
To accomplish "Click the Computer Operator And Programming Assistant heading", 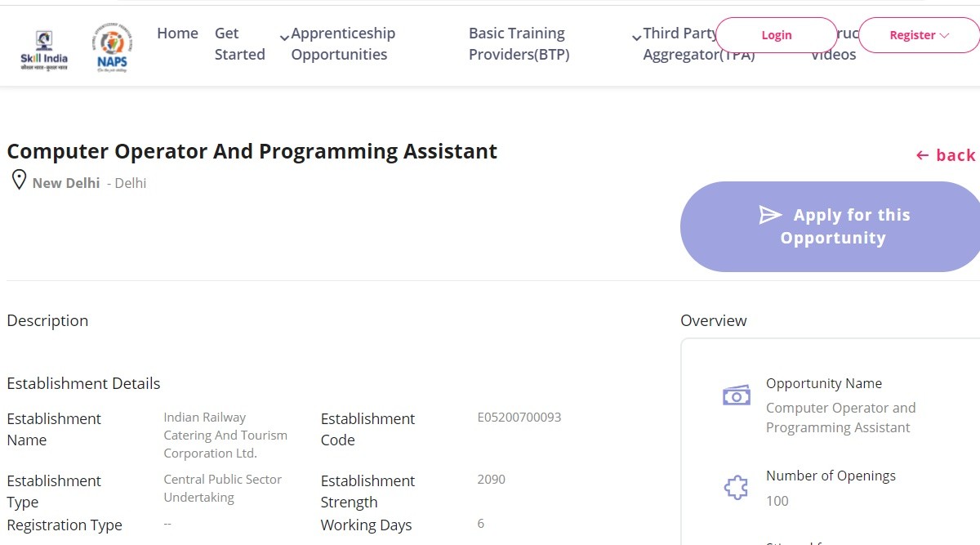I will [x=252, y=152].
